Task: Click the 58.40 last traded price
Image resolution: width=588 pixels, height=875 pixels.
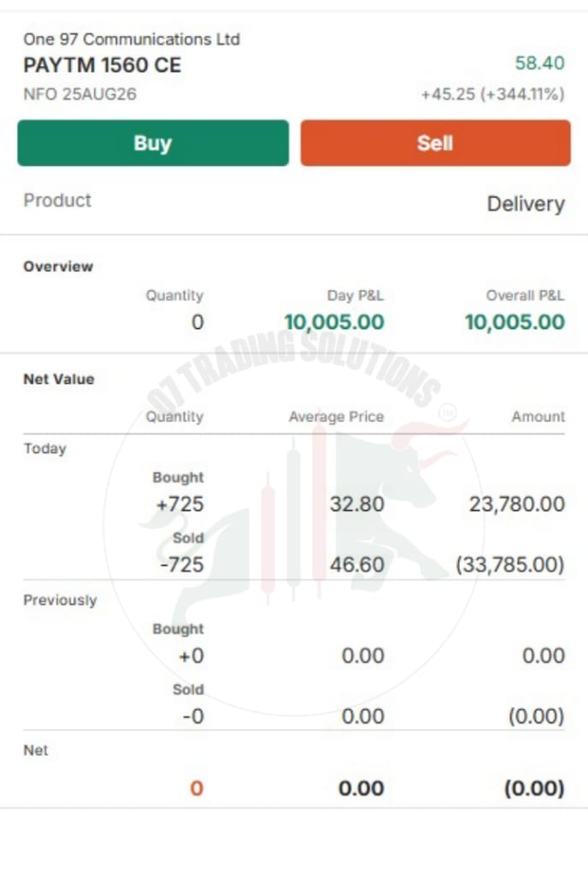Action: click(539, 63)
